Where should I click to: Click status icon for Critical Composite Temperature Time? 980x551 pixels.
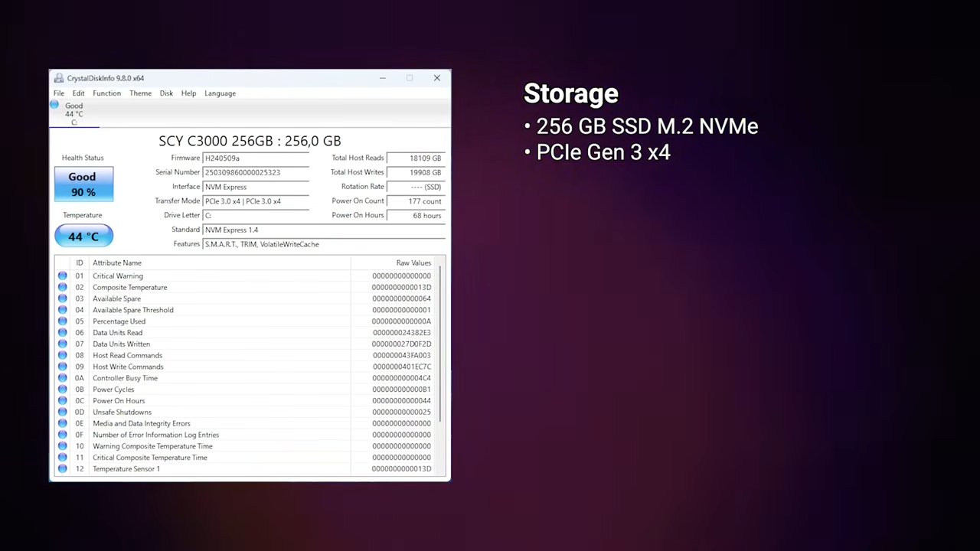point(63,458)
